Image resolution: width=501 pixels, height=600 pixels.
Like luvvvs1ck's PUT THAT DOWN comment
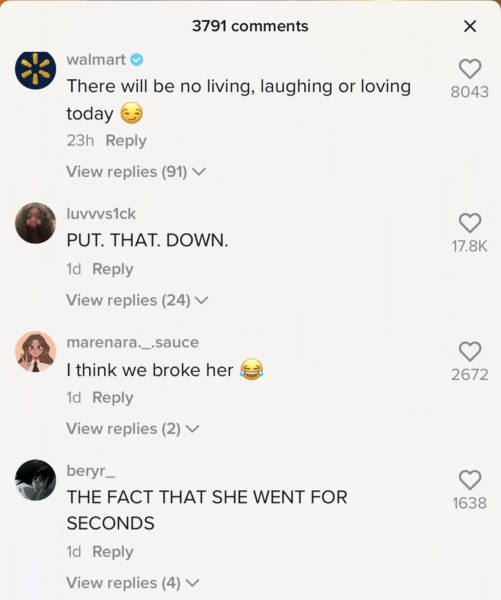[470, 223]
